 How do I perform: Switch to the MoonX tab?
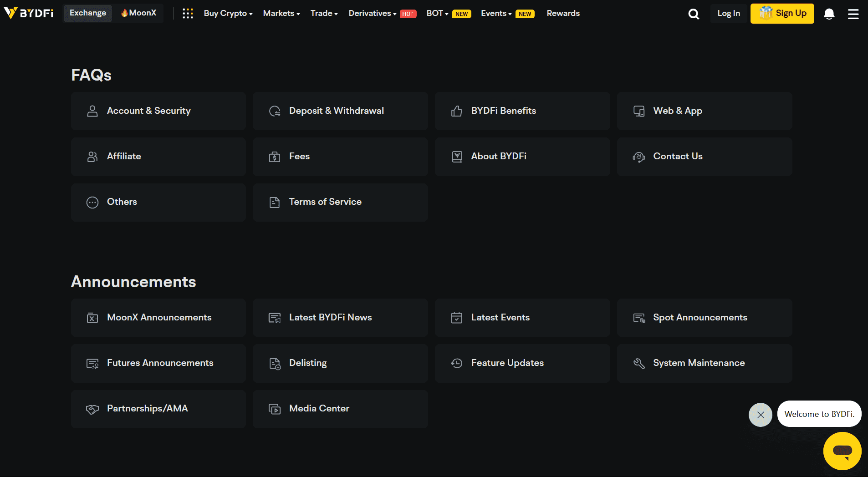[x=138, y=13]
